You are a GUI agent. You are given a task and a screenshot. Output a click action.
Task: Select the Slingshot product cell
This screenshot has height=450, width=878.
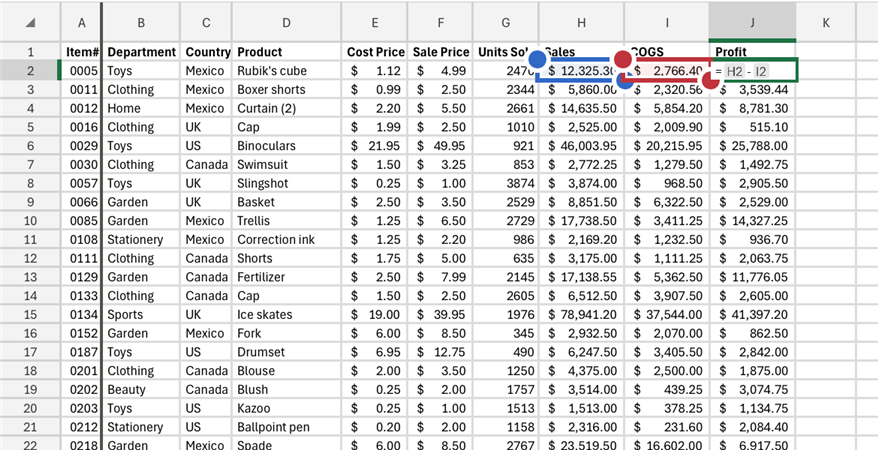click(x=286, y=184)
